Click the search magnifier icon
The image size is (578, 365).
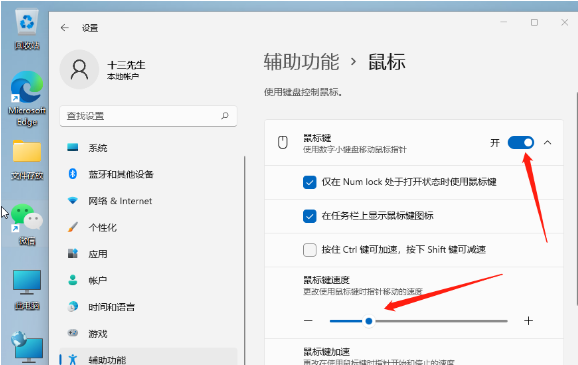[x=225, y=116]
